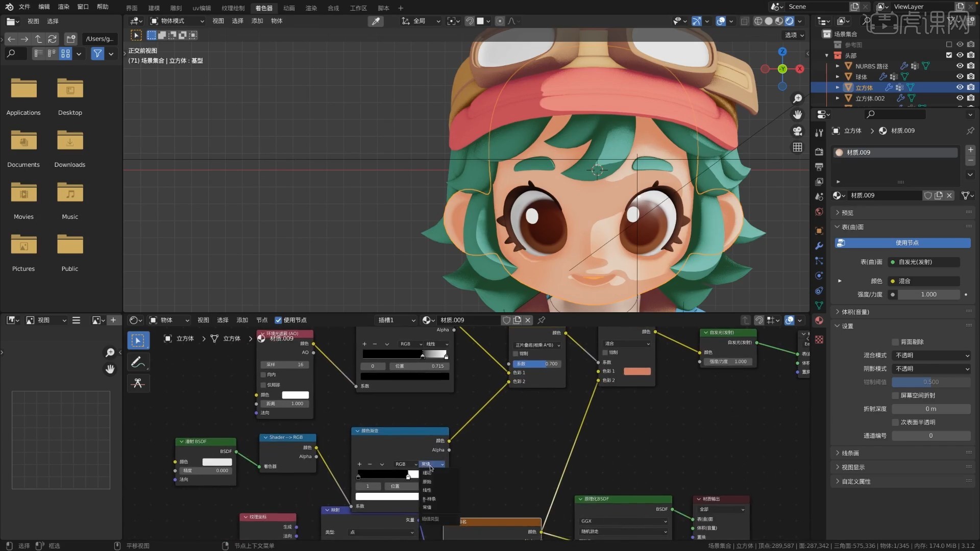
Task: Click the magnifier zoom icon in viewport sidebar
Action: [x=797, y=98]
